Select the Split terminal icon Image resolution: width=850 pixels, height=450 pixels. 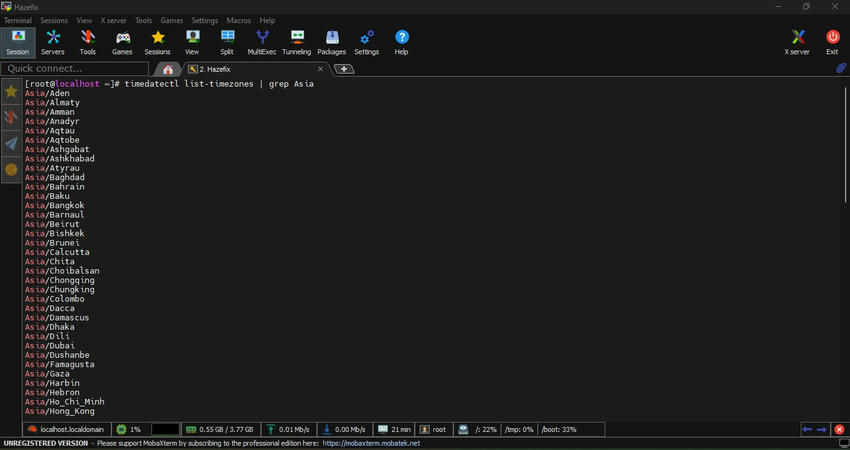pyautogui.click(x=227, y=42)
